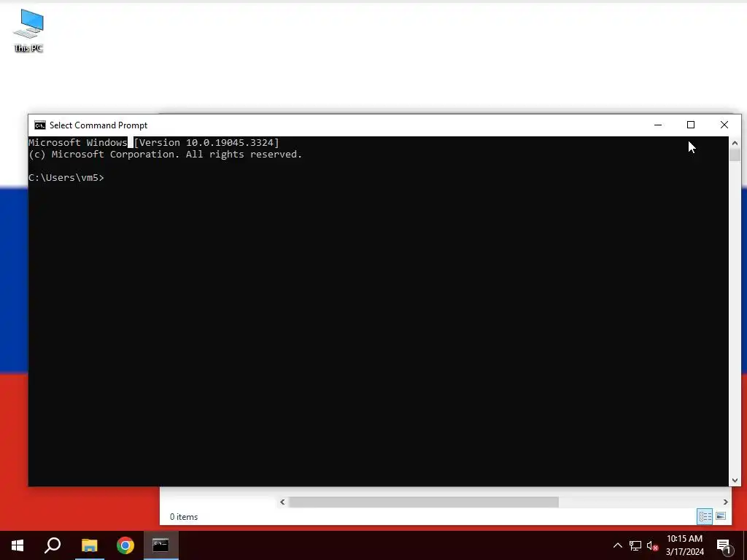Open taskbar search
Image resolution: width=747 pixels, height=560 pixels.
(53, 545)
